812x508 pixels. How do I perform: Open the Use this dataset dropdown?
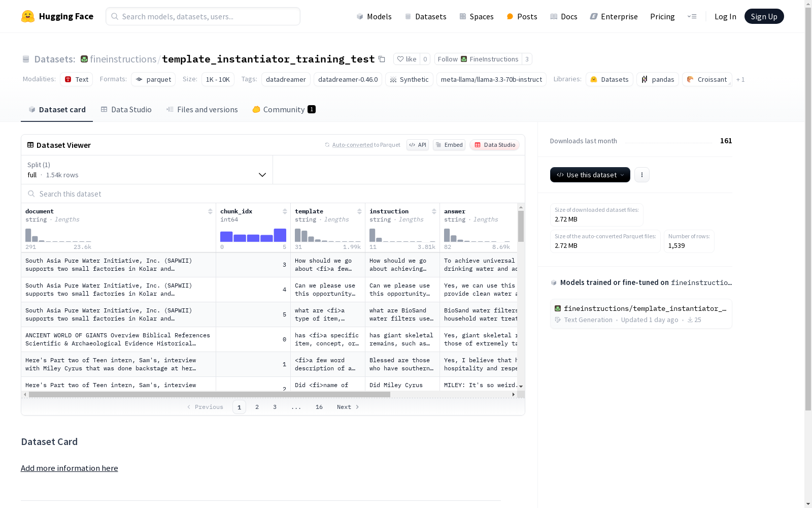[590, 175]
